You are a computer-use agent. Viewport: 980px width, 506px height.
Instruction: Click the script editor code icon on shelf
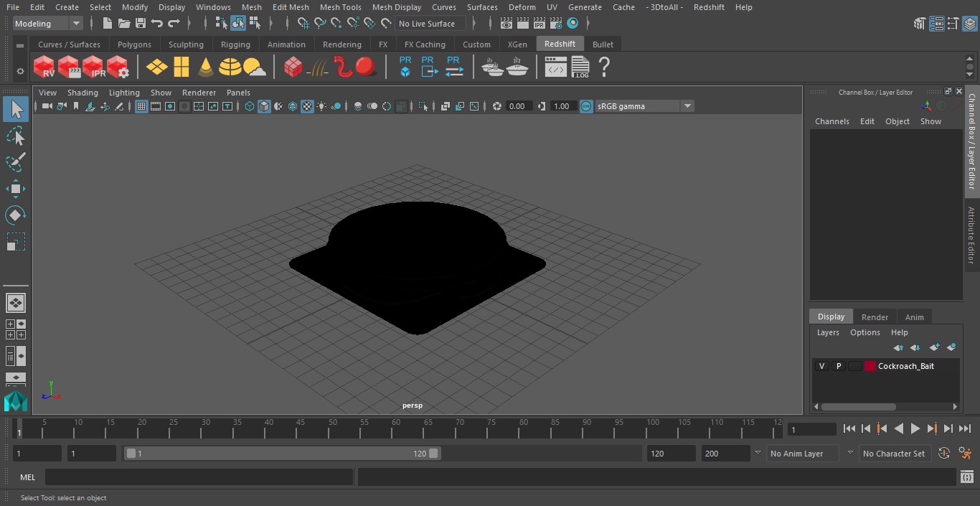(x=556, y=67)
